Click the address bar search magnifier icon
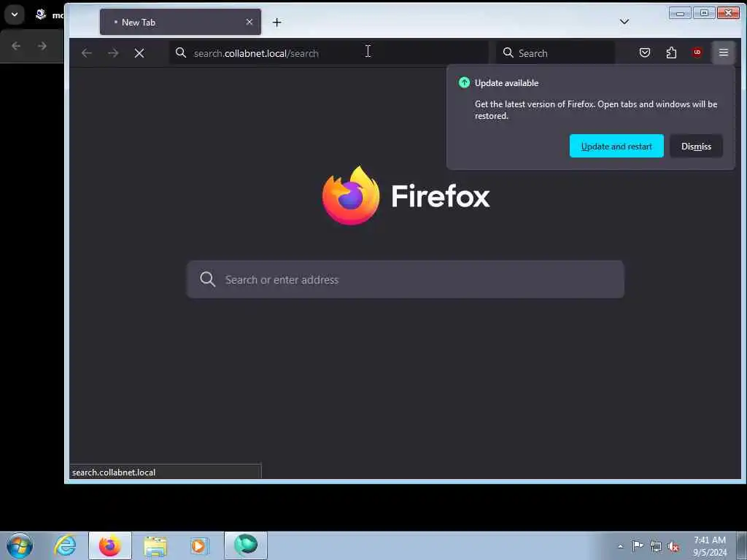747x560 pixels. pos(181,52)
